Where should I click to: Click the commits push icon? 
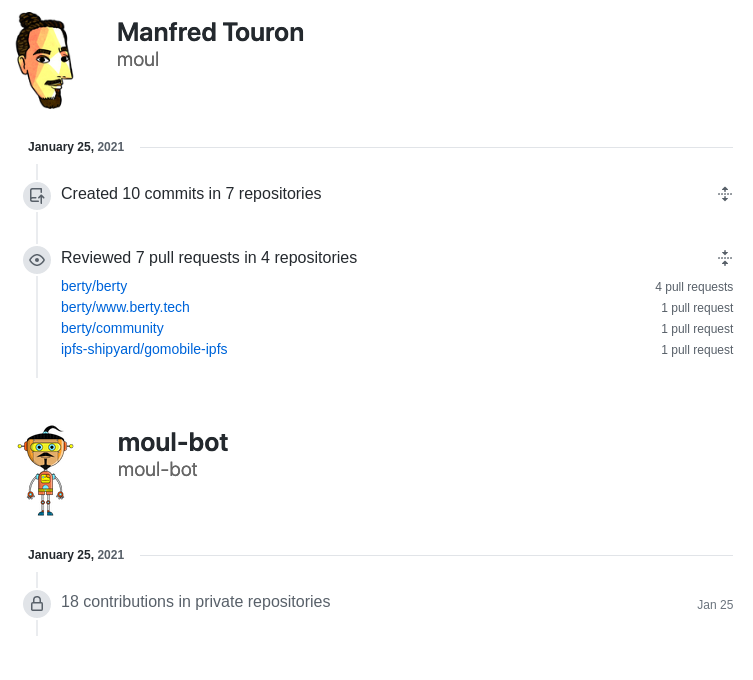pos(37,196)
